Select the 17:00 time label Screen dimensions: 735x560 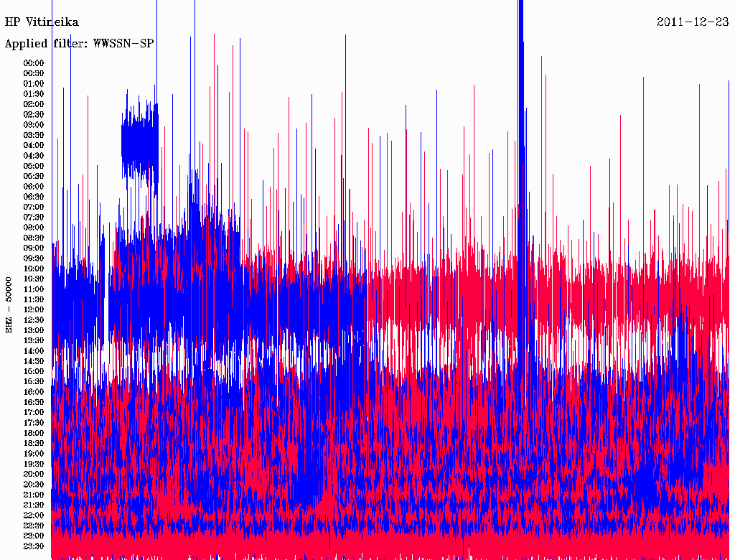tap(34, 412)
